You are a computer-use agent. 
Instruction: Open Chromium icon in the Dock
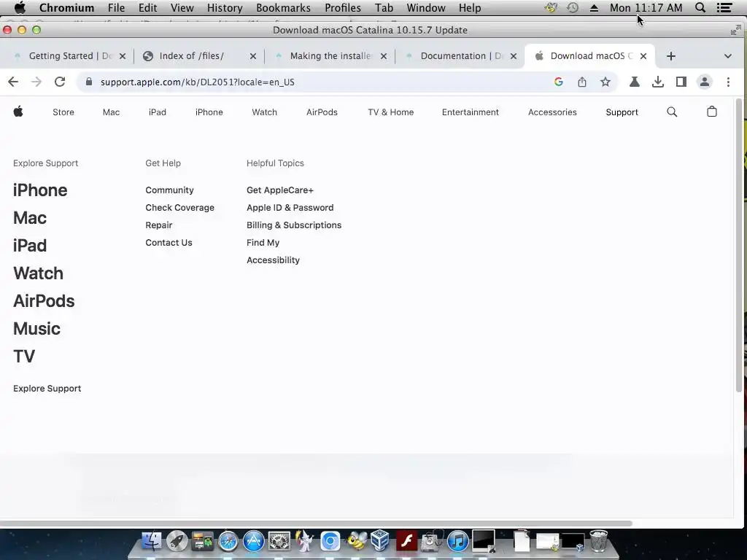click(330, 542)
